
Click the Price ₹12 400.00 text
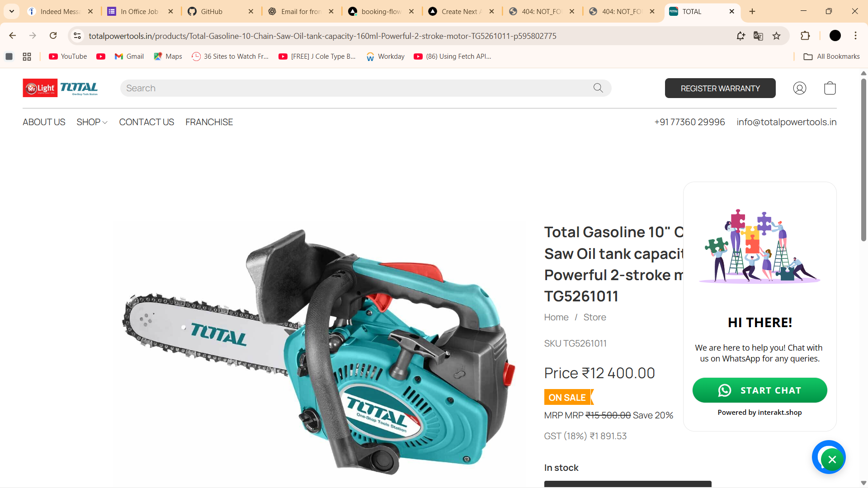click(599, 373)
